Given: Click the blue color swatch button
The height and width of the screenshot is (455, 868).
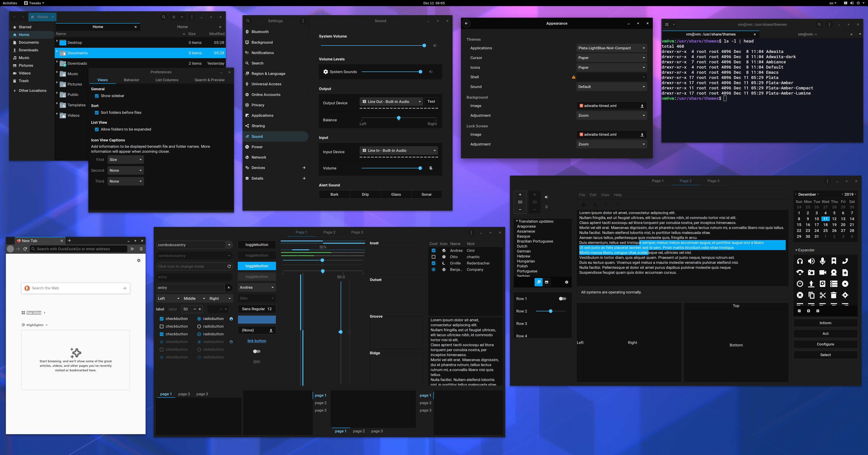Looking at the screenshot, I should click(257, 319).
